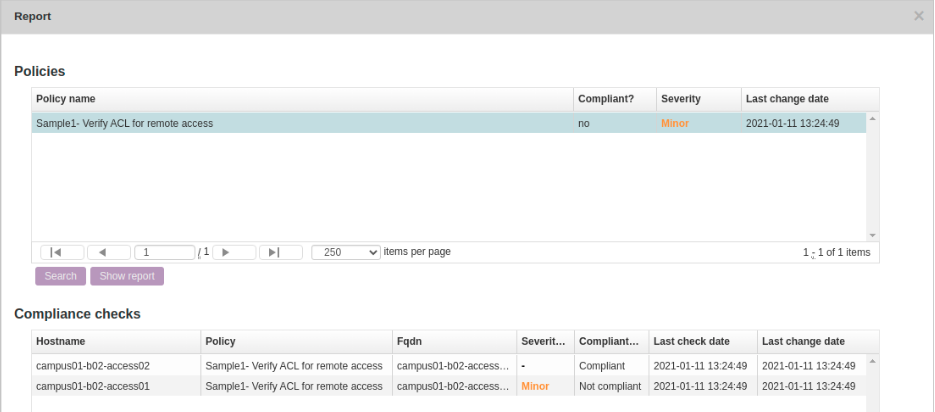Close the Report dialog
Image resolution: width=935 pixels, height=412 pixels.
tap(919, 16)
